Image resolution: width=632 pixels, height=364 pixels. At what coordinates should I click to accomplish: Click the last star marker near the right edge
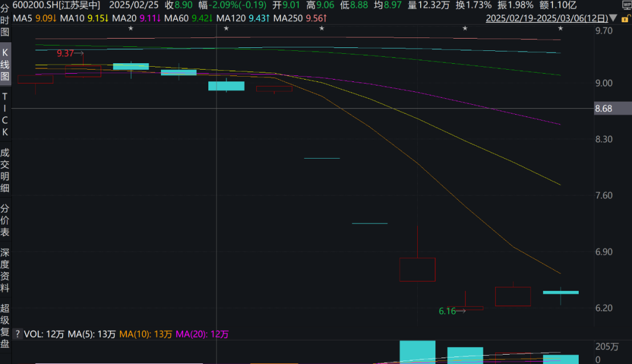561,29
